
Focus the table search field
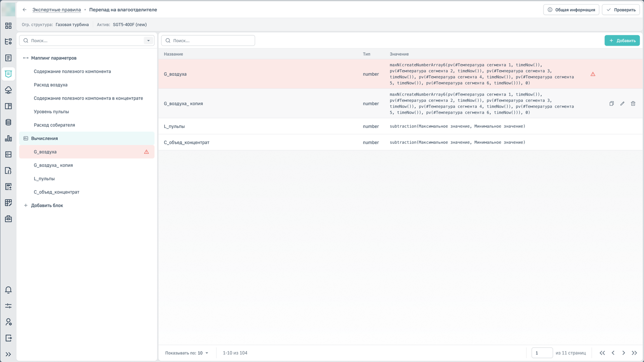tap(208, 40)
